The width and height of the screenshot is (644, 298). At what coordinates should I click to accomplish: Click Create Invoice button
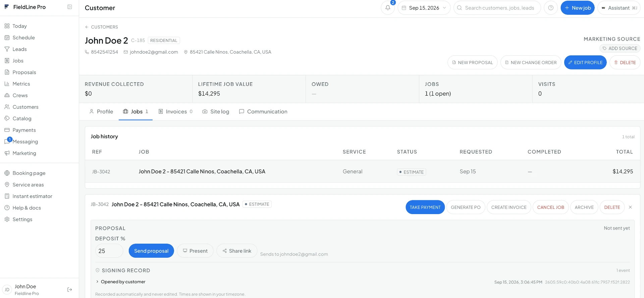pyautogui.click(x=509, y=207)
